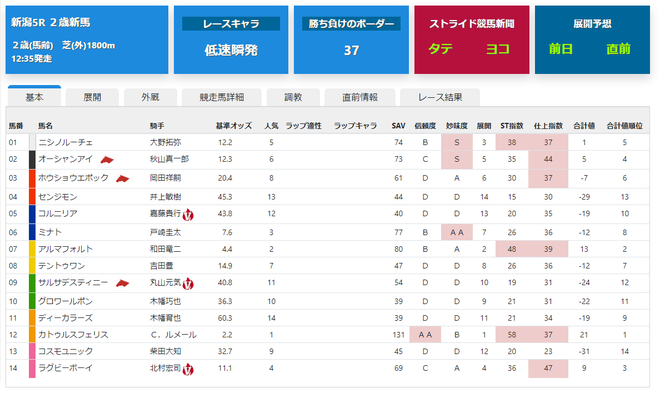This screenshot has width=660, height=393.
Task: Click odds value 60.3 for ディーカラーズ
Action: click(x=225, y=318)
